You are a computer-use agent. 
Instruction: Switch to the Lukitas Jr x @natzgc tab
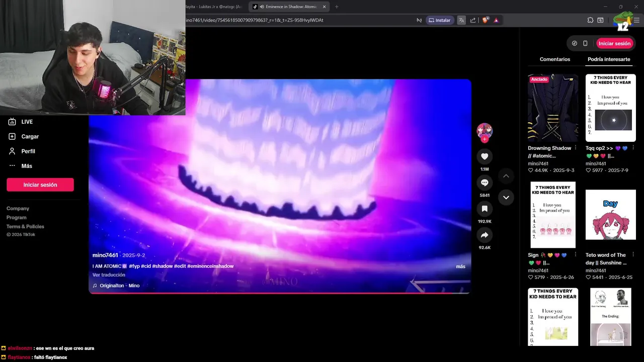(215, 7)
